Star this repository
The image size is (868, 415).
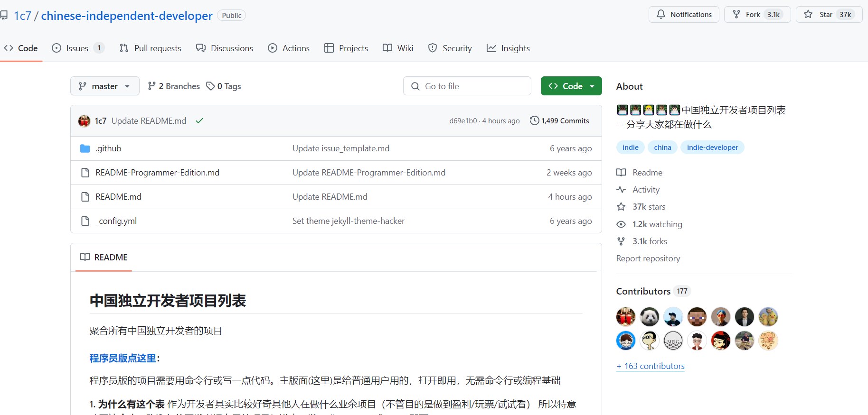tap(829, 14)
